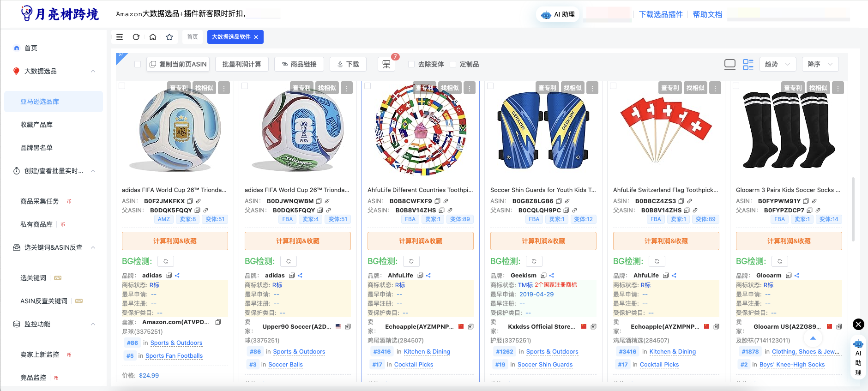The height and width of the screenshot is (391, 868).
Task: Toggle the select-all checkbox in toolbar
Action: 138,64
